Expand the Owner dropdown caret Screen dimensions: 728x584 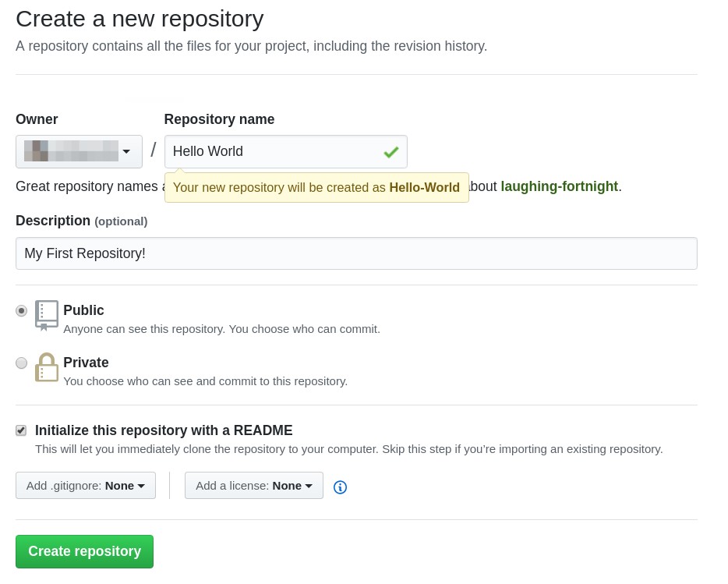tap(126, 151)
